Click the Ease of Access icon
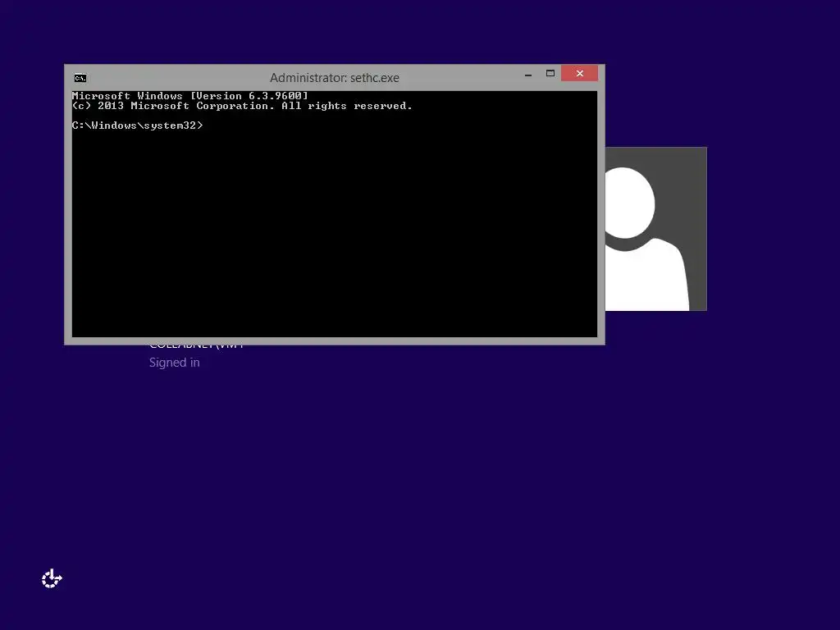Screen dimensions: 840x630 tap(52, 578)
